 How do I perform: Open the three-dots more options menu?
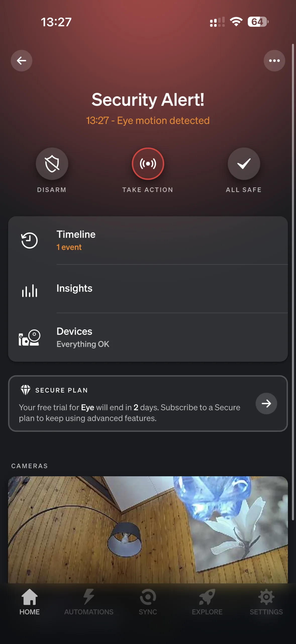pos(274,61)
